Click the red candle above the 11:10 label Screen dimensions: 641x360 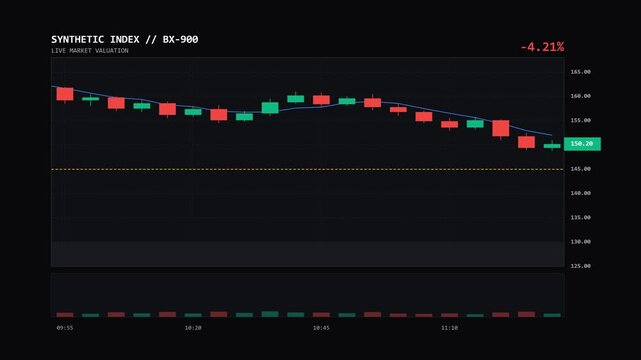point(449,124)
